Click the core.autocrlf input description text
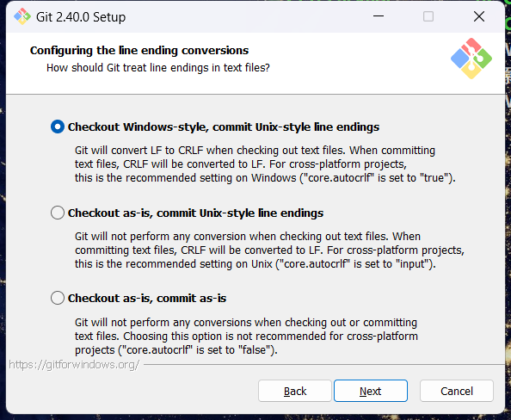Screen dimensions: 511x420 [x=269, y=250]
